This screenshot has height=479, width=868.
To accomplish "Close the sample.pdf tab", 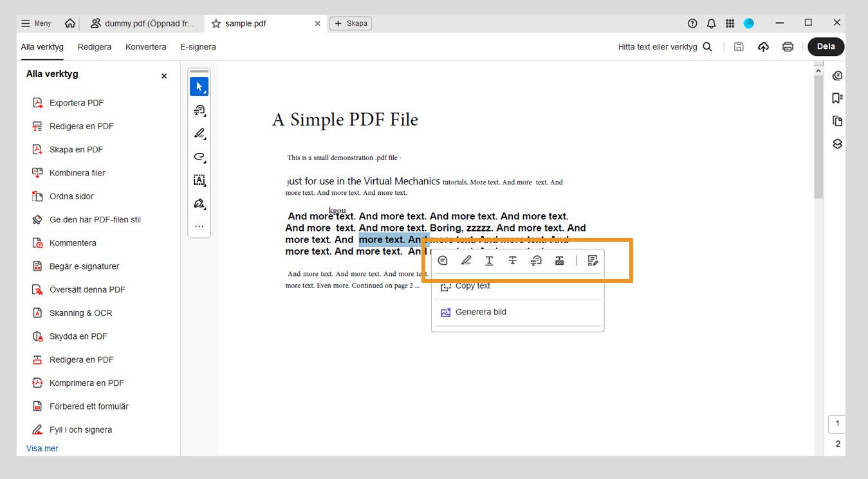I will (317, 23).
